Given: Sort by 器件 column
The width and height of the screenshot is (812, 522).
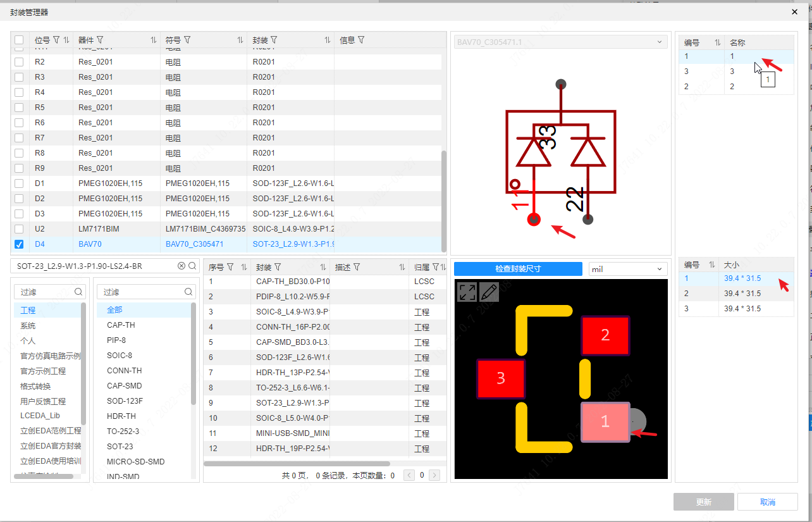Looking at the screenshot, I should (154, 40).
